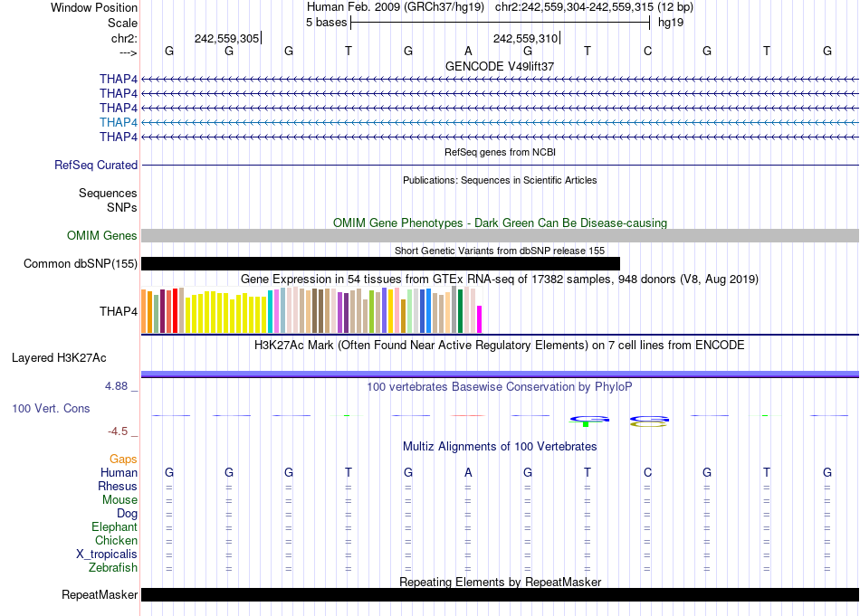Click the C base in the top sequence row
Viewport: 860px width, 616px height.
[x=647, y=51]
